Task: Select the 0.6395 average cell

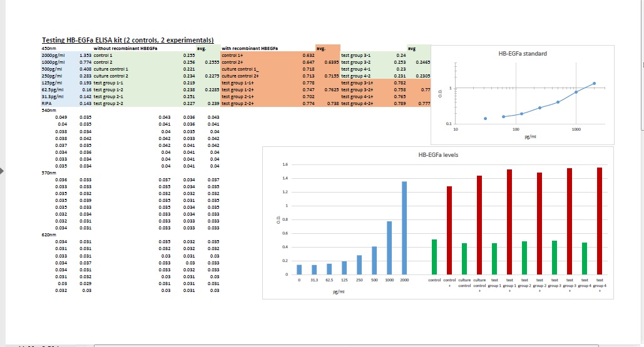Action: [x=331, y=63]
